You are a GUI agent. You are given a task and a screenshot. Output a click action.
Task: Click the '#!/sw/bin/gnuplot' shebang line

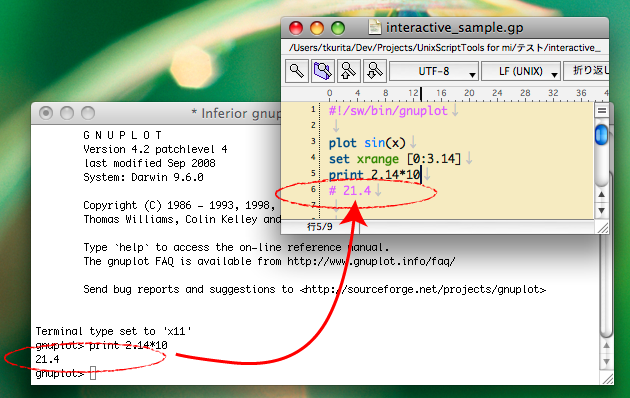(388, 111)
